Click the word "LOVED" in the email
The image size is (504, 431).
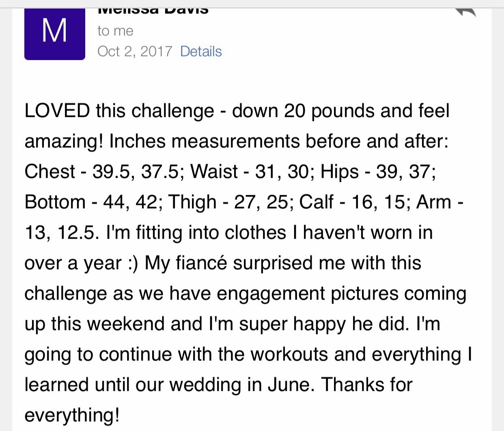coord(57,111)
